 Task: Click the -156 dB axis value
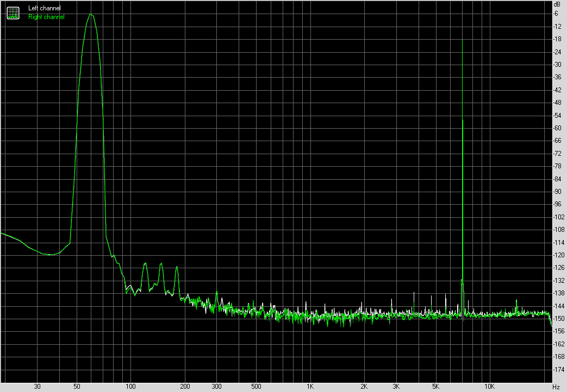pos(559,331)
